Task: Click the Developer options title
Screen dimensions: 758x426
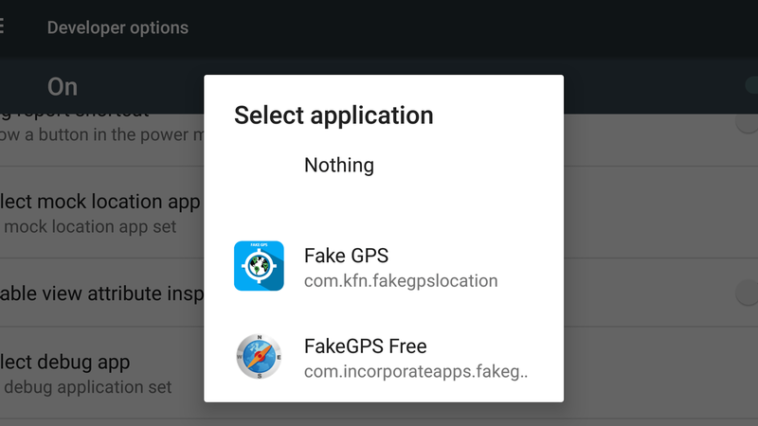Action: coord(117,28)
